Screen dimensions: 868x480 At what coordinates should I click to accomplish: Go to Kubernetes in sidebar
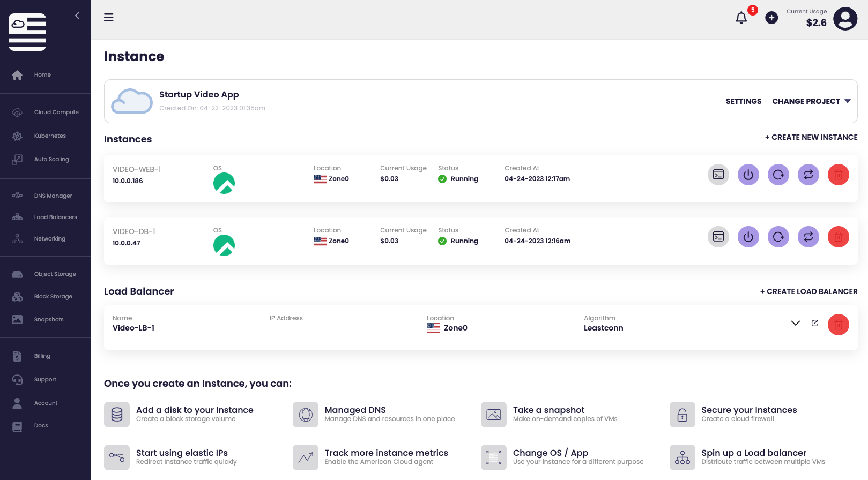(50, 136)
